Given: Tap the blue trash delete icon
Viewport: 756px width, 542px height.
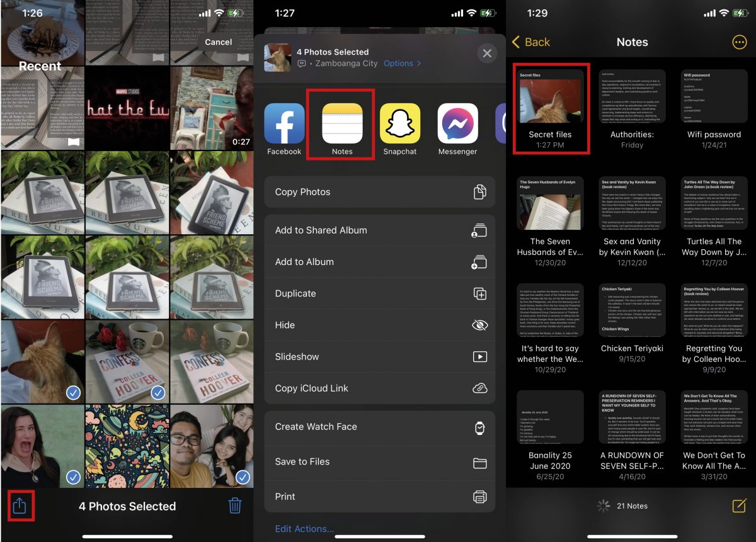Looking at the screenshot, I should point(234,506).
